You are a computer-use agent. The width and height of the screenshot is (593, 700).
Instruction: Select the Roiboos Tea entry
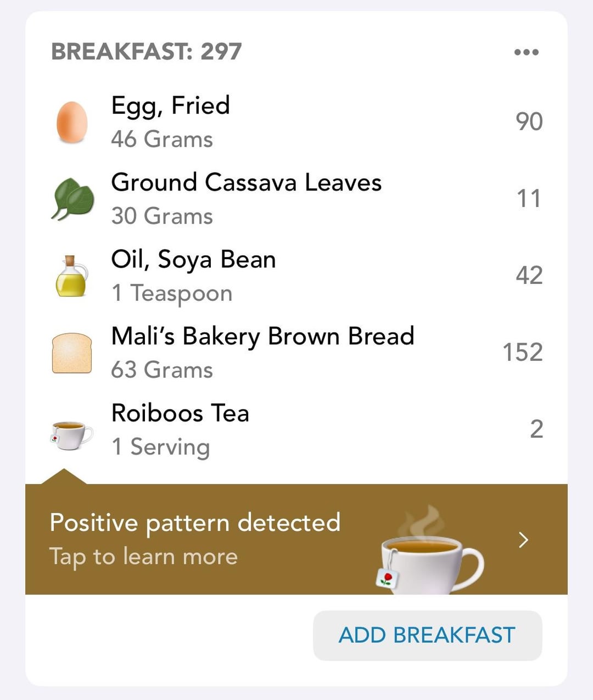tap(296, 429)
